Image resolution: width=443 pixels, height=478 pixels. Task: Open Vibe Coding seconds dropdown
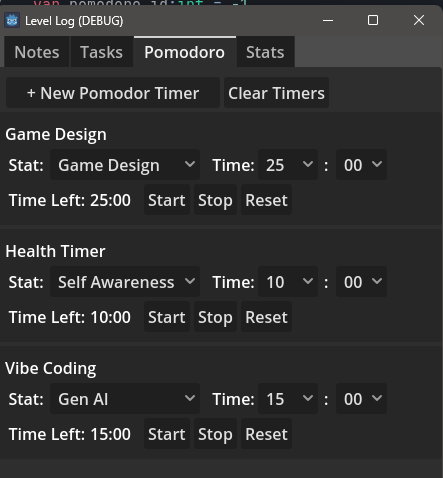tap(362, 399)
